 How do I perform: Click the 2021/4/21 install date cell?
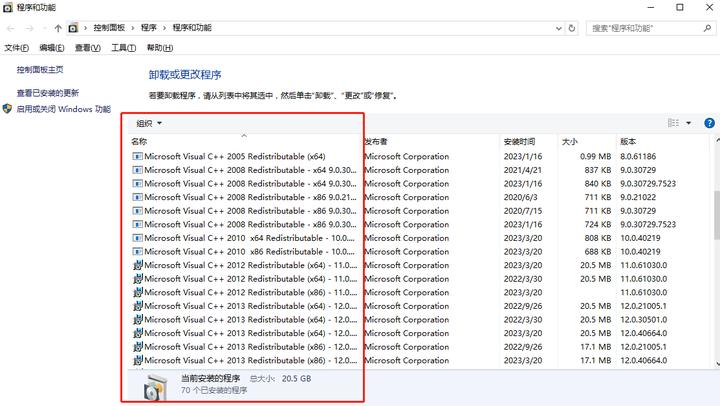(522, 170)
